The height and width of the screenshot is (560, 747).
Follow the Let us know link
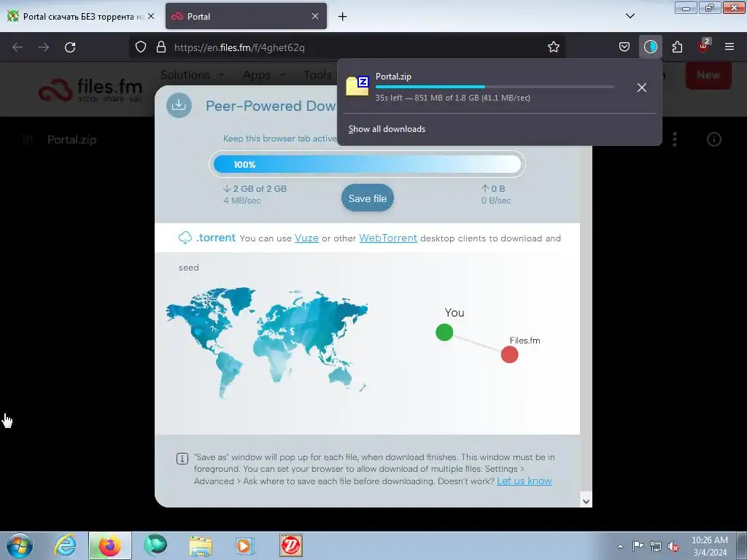524,481
